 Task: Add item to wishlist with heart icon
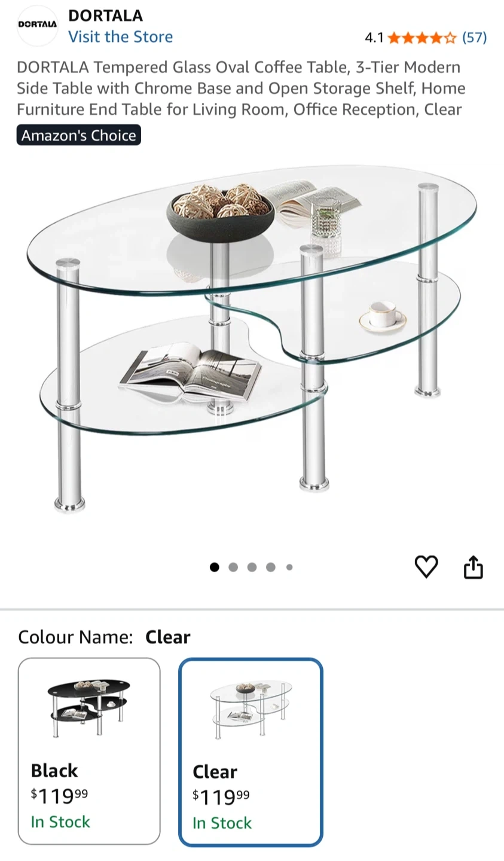coord(426,566)
